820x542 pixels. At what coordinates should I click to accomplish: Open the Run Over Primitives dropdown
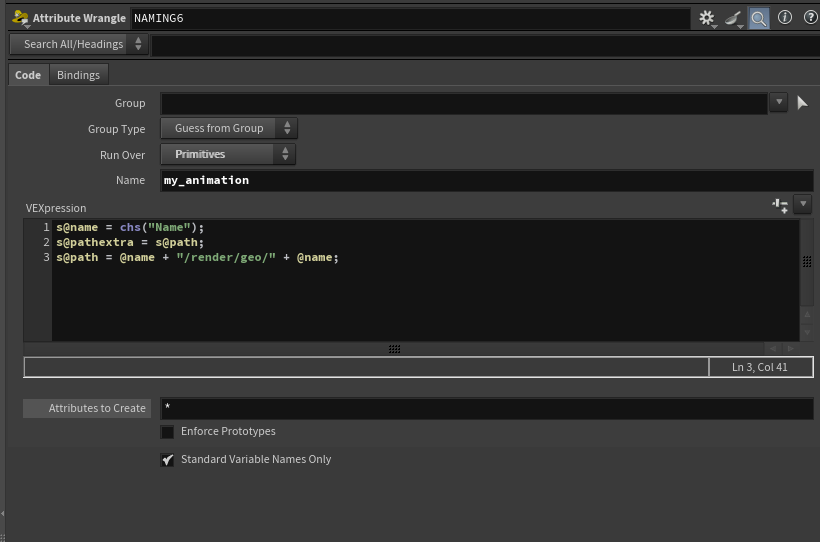(x=228, y=154)
